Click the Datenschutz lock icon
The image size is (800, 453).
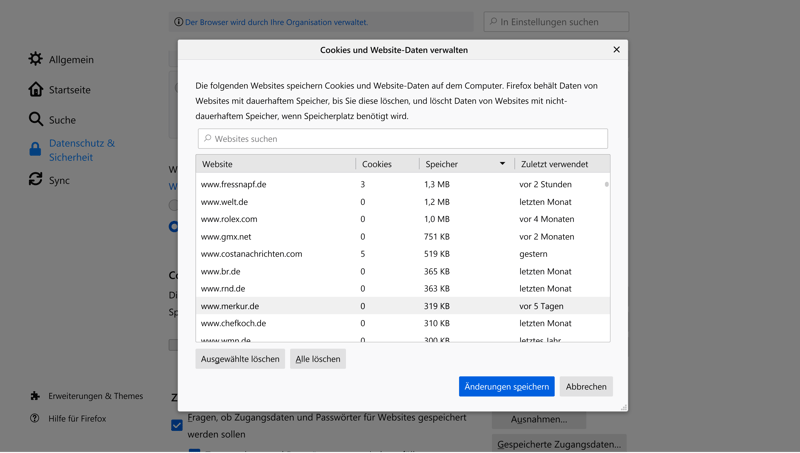tap(36, 150)
